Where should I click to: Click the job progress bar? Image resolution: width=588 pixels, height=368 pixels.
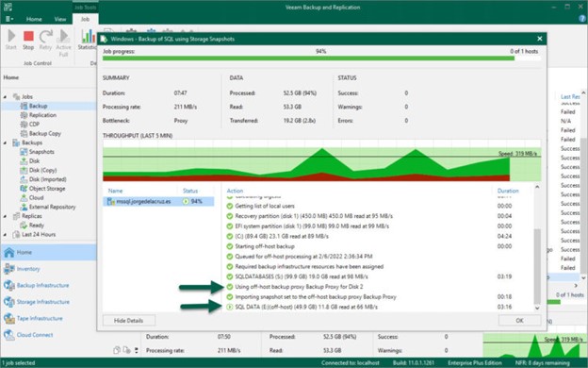(321, 59)
